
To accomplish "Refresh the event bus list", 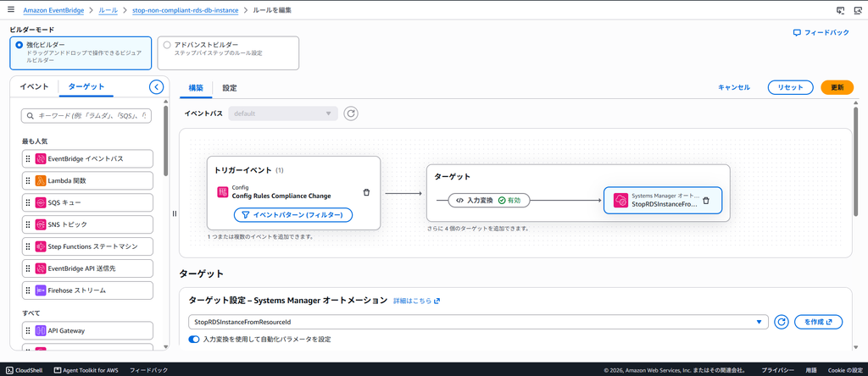I will pyautogui.click(x=351, y=113).
